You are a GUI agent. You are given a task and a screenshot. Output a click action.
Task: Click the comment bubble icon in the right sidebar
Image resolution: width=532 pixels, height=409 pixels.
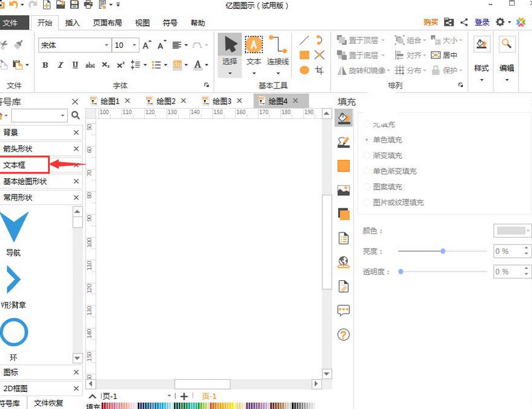(343, 310)
